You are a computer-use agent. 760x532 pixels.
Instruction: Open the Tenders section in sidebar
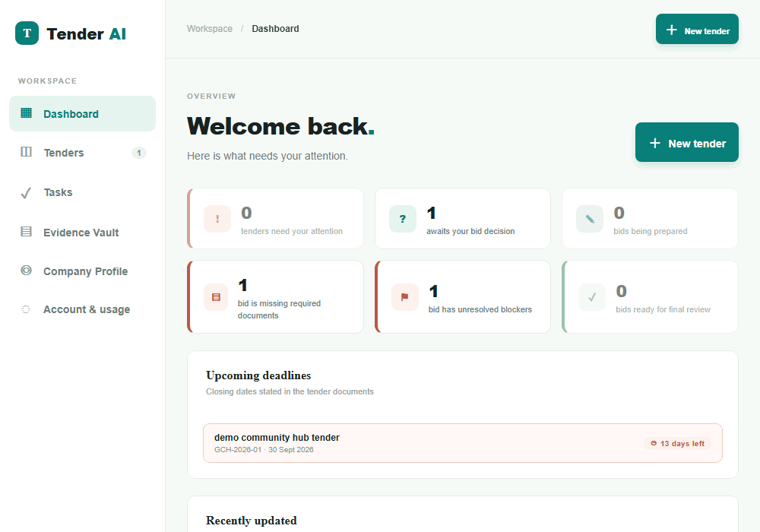coord(82,153)
